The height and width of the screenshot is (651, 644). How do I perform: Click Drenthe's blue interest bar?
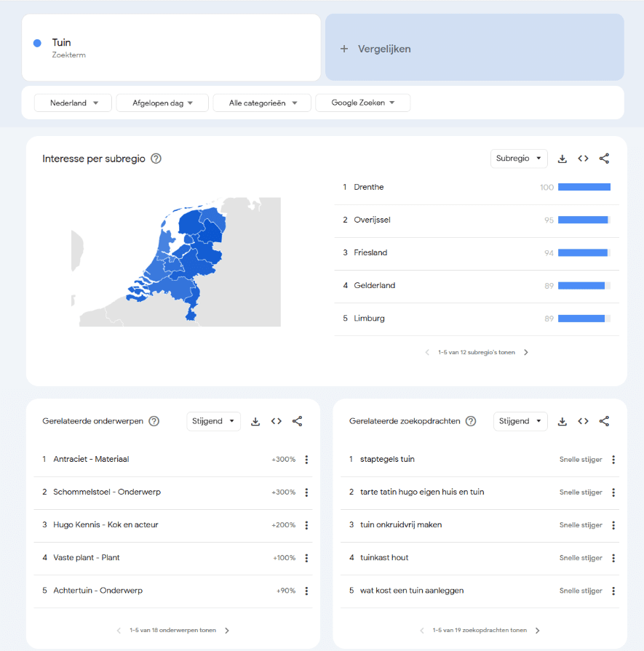click(x=584, y=187)
